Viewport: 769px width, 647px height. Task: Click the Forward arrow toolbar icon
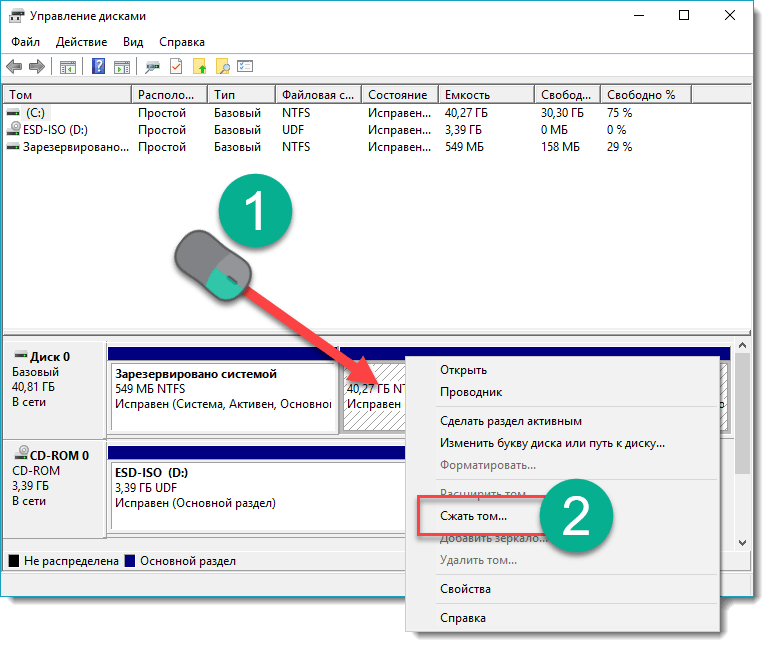(x=37, y=66)
